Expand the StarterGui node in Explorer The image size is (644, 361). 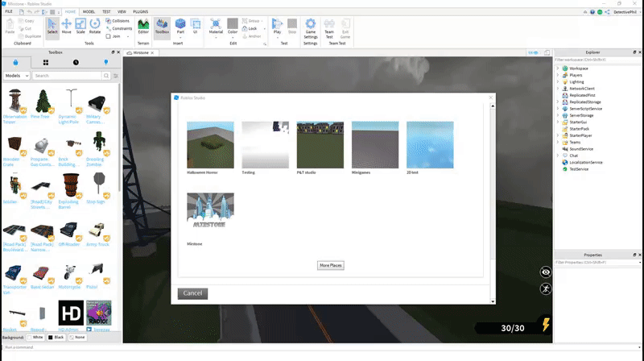(x=557, y=122)
